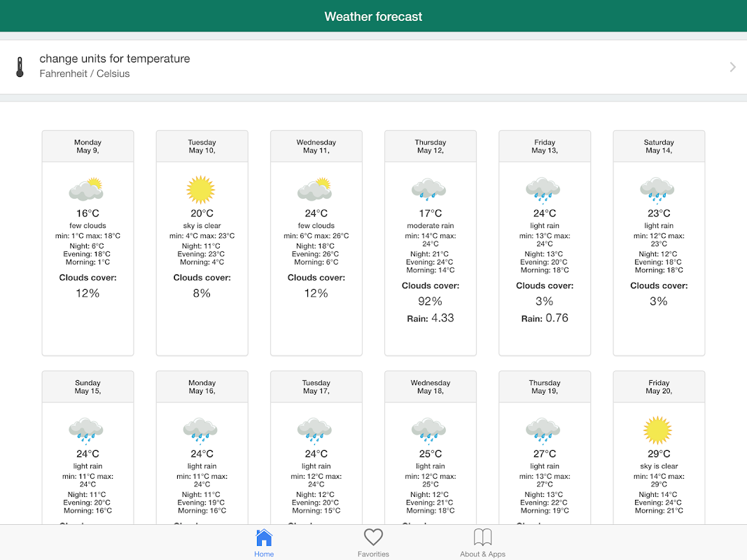Viewport: 747px width, 560px height.
Task: Open the chevron on the temperature units row
Action: (x=733, y=67)
